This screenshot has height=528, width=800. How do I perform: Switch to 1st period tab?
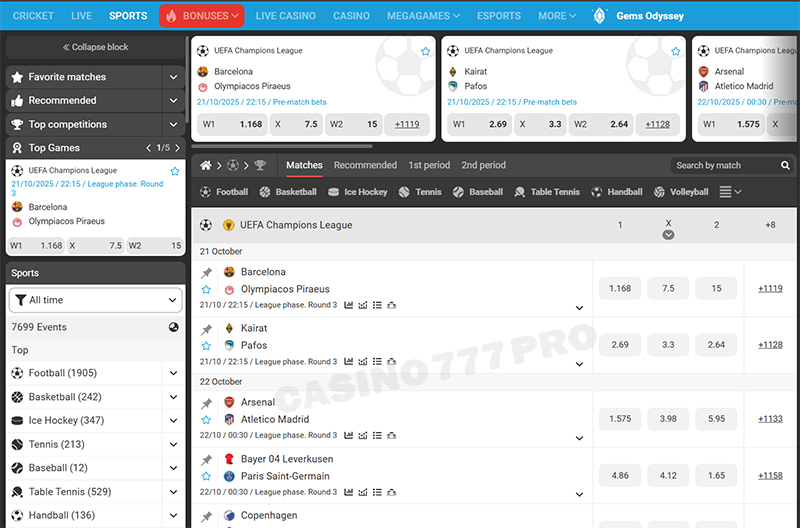tap(429, 165)
